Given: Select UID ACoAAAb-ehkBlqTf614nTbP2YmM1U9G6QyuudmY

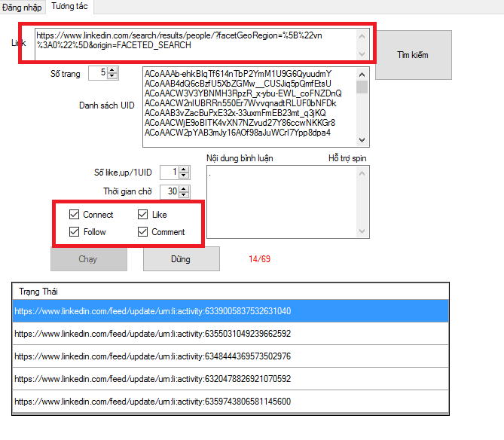Looking at the screenshot, I should point(238,74).
